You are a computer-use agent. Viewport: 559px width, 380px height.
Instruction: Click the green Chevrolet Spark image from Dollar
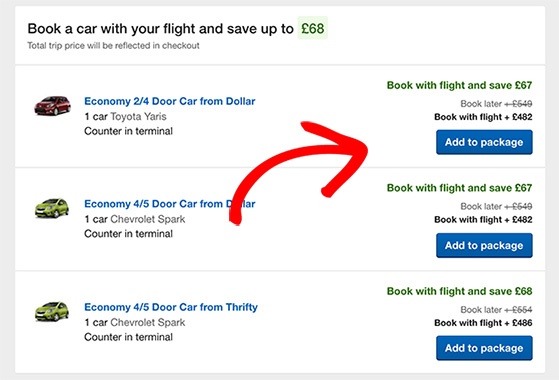click(x=52, y=208)
